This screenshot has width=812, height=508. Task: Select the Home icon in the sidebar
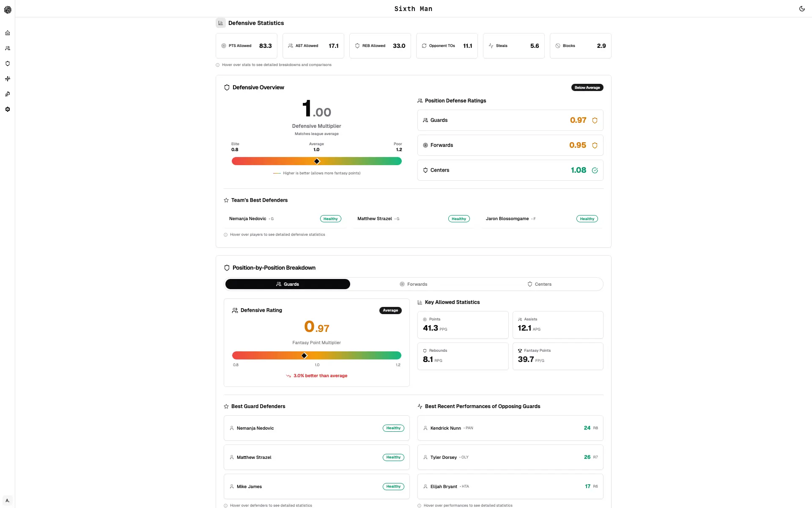coord(8,33)
